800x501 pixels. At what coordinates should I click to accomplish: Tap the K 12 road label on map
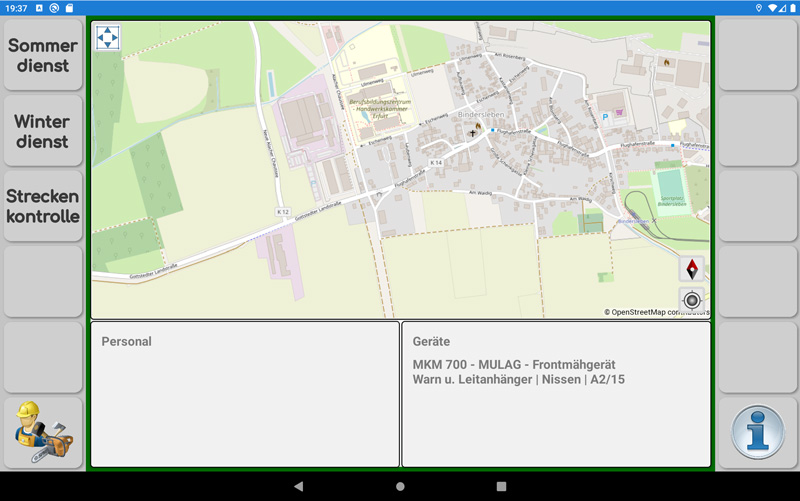[x=283, y=212]
